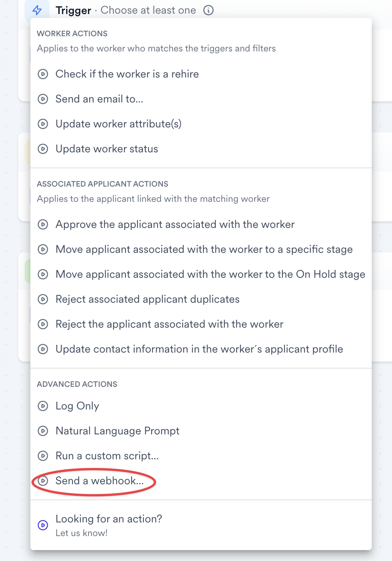Click play icon next to Send a webhook

coord(43,481)
